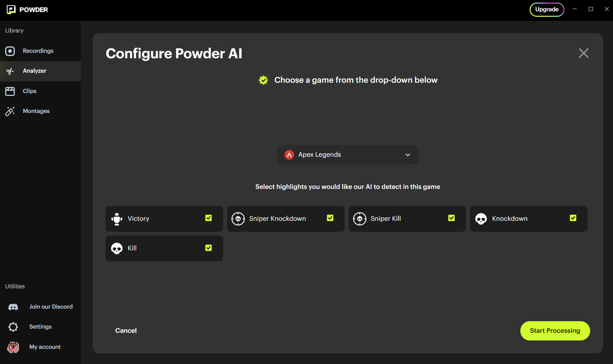This screenshot has height=364, width=613.
Task: Close the Configure Powder AI dialog
Action: coord(583,53)
